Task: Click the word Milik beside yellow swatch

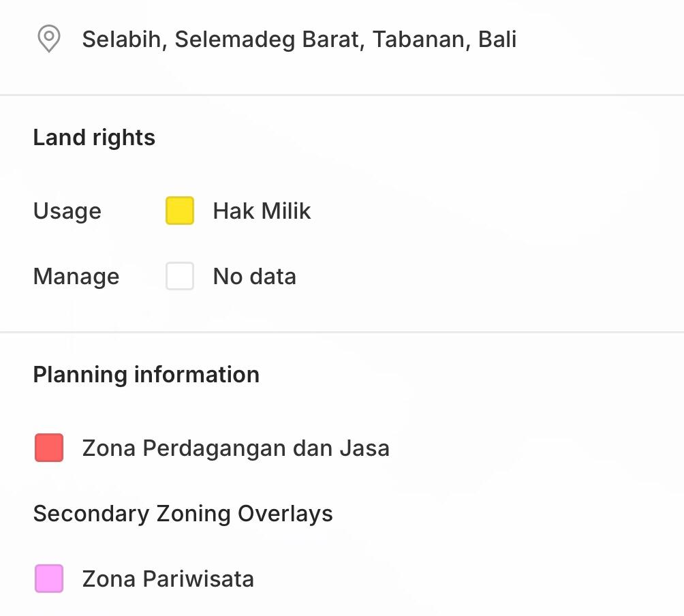Action: tap(285, 211)
